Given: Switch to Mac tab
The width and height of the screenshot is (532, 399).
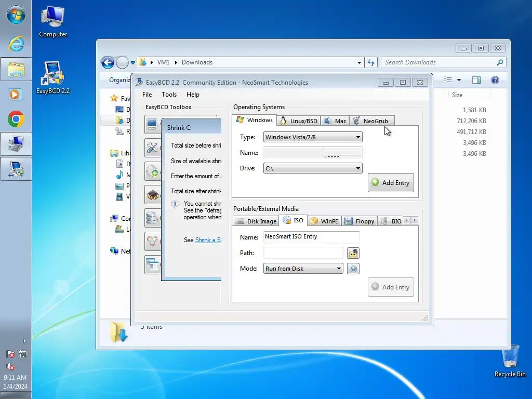Looking at the screenshot, I should click(335, 121).
